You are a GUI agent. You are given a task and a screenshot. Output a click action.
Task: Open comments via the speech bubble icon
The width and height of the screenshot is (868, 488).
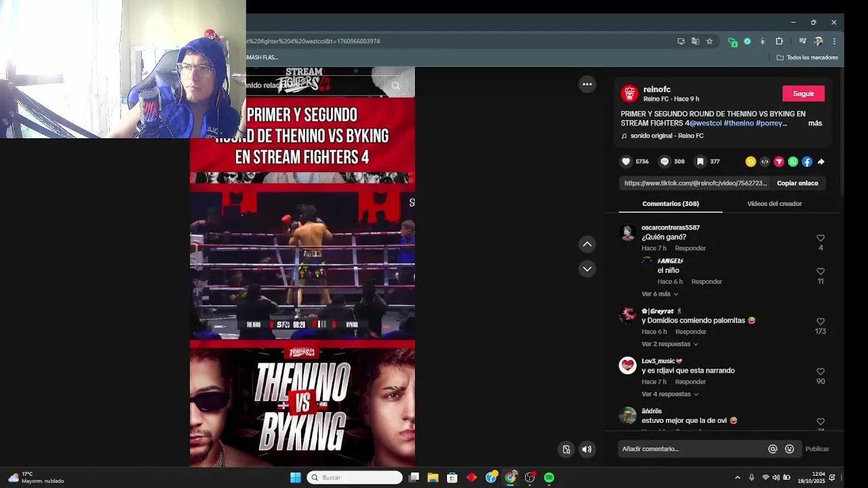click(665, 161)
